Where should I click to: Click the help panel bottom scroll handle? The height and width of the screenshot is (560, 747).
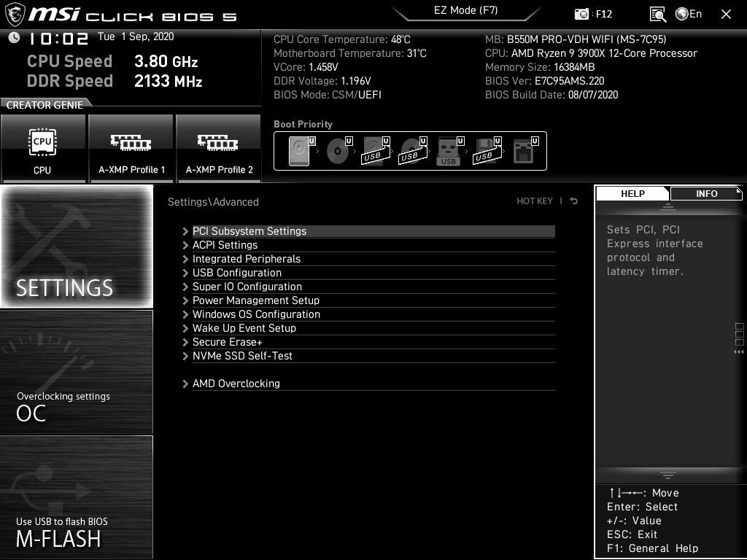point(668,475)
